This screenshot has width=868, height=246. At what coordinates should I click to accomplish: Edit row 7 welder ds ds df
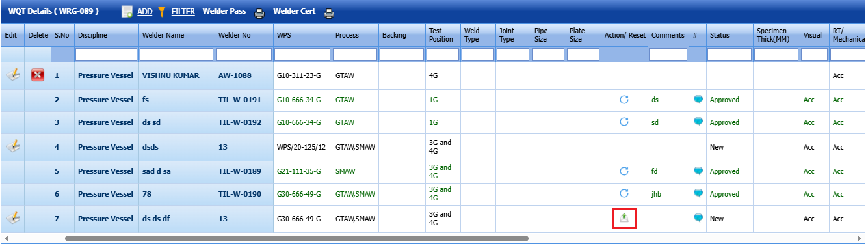click(x=12, y=218)
